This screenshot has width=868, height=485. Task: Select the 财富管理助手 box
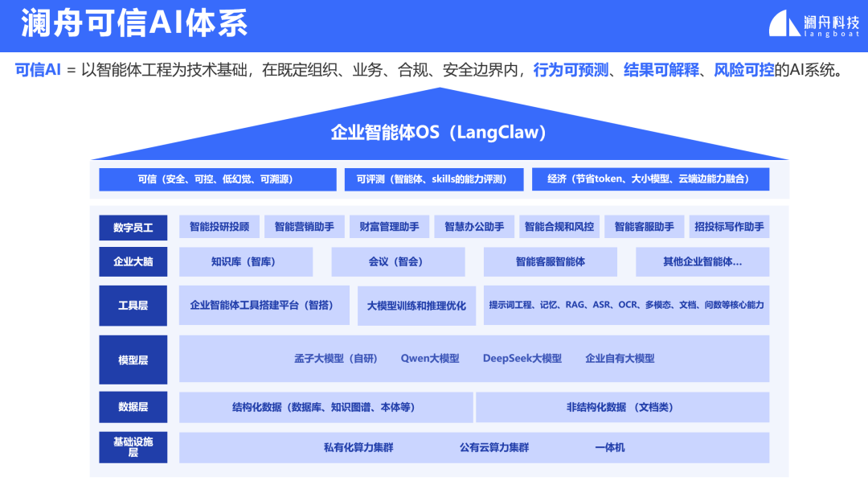pos(390,227)
